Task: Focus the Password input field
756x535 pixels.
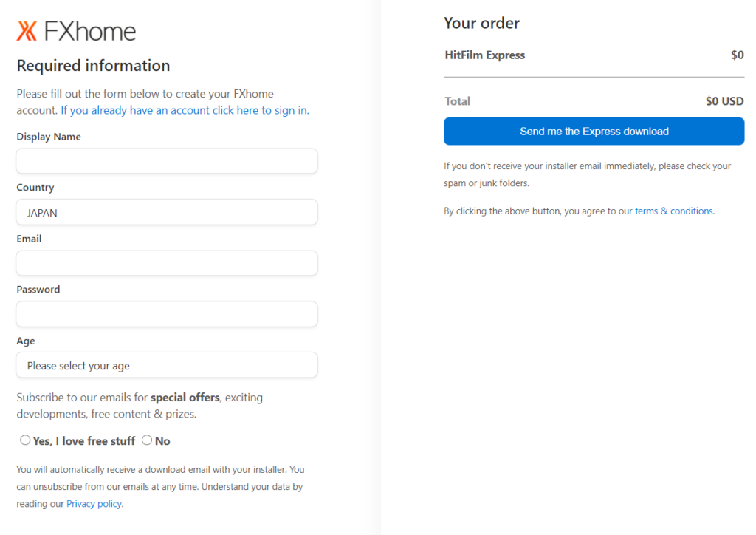Action: pos(167,314)
